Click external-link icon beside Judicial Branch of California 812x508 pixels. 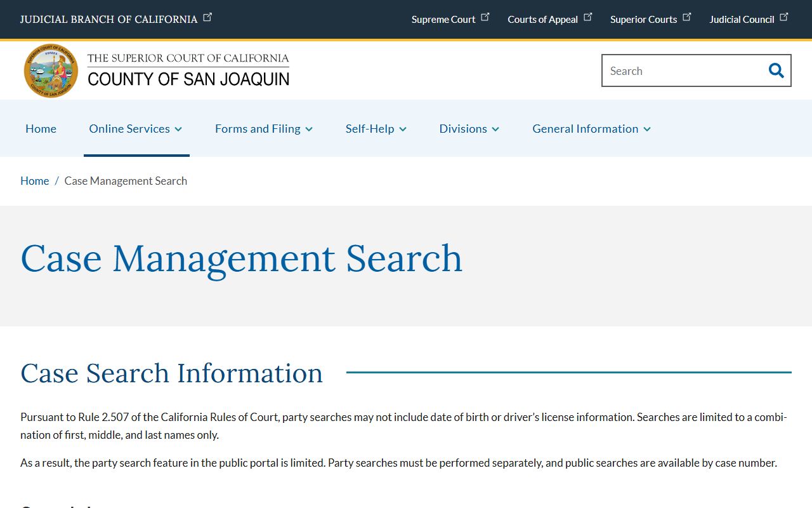[x=207, y=17]
